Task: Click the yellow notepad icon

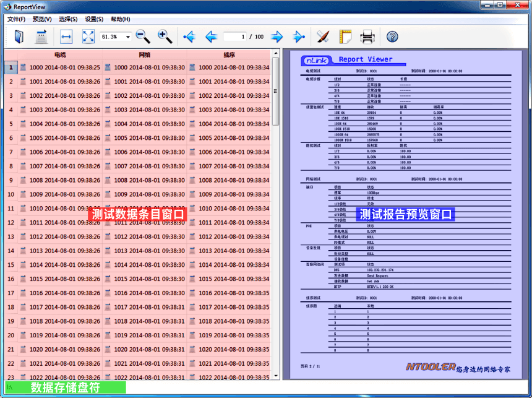Action: (345, 37)
